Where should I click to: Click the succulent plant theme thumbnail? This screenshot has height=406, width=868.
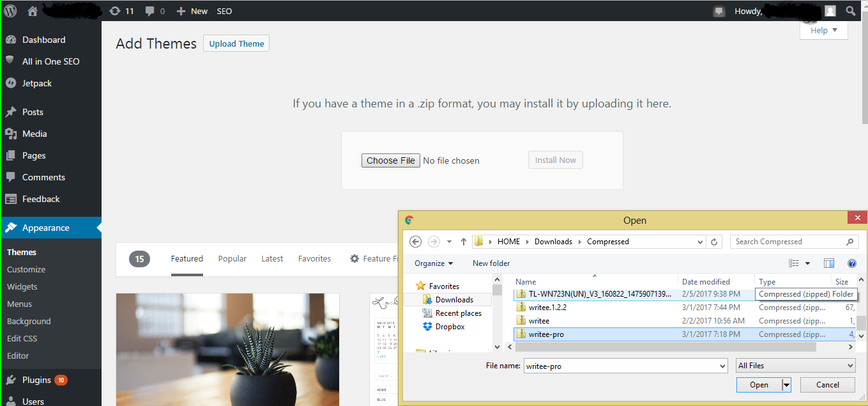pos(227,350)
